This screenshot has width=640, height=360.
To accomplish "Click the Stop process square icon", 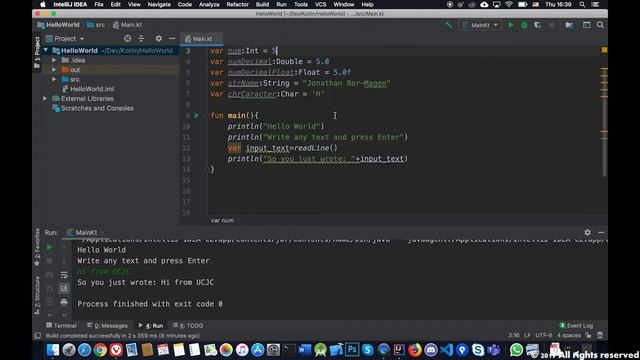I will [x=551, y=25].
